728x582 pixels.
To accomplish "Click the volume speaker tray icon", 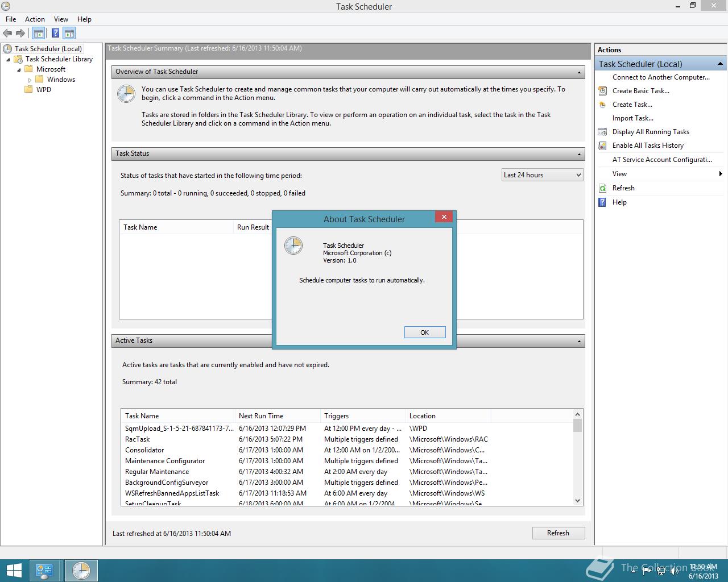I will (x=674, y=571).
